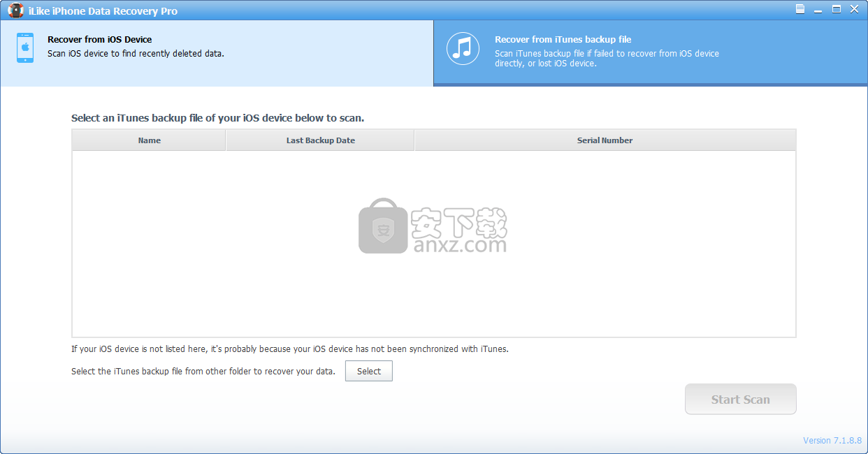
Task: Switch to Recover from iOS Device tab
Action: click(x=217, y=53)
